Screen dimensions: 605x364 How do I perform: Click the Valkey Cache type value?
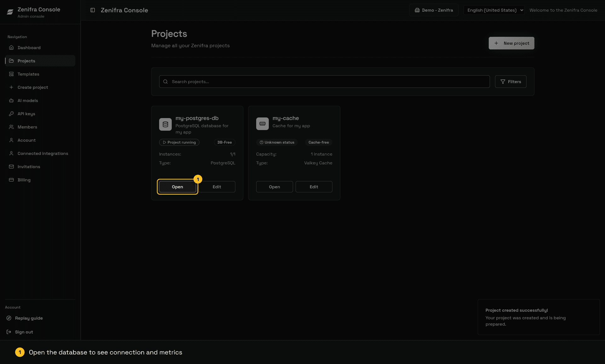point(318,163)
